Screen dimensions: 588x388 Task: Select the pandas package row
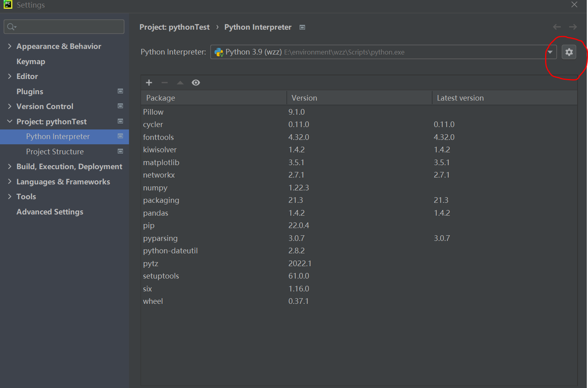point(359,213)
